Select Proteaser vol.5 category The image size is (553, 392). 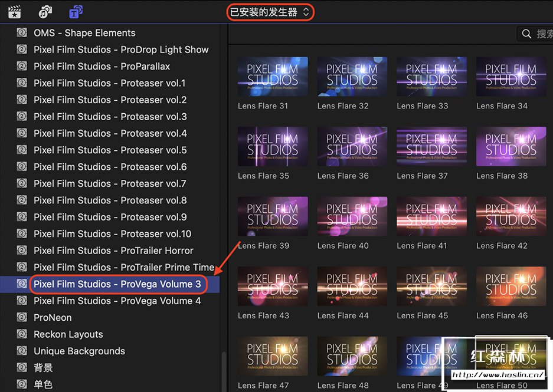[x=110, y=150]
